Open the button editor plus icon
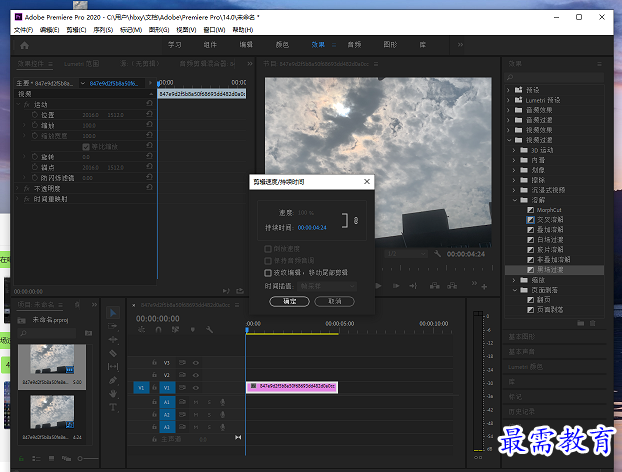The height and width of the screenshot is (472, 622). pos(484,286)
